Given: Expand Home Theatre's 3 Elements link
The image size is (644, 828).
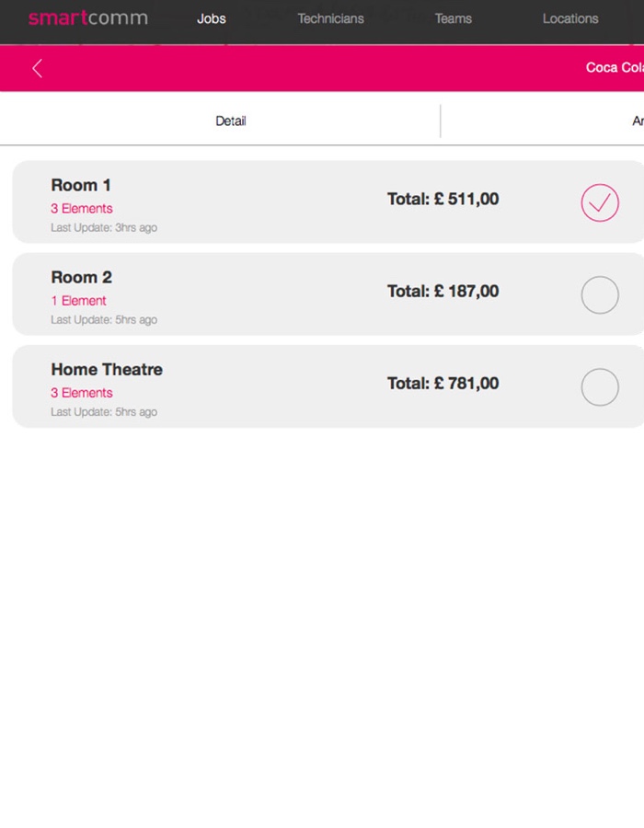Looking at the screenshot, I should click(82, 393).
